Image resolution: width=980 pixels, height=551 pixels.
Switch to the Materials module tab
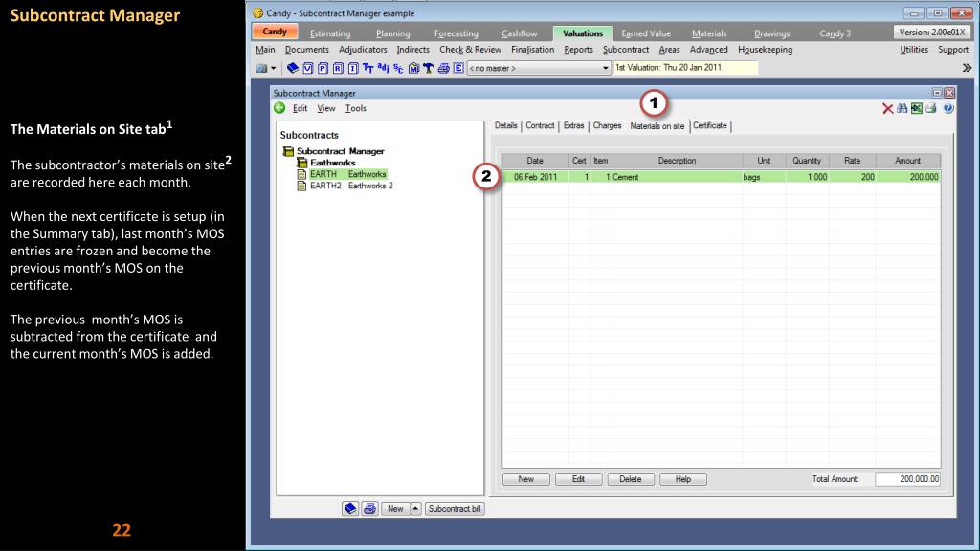click(x=709, y=33)
